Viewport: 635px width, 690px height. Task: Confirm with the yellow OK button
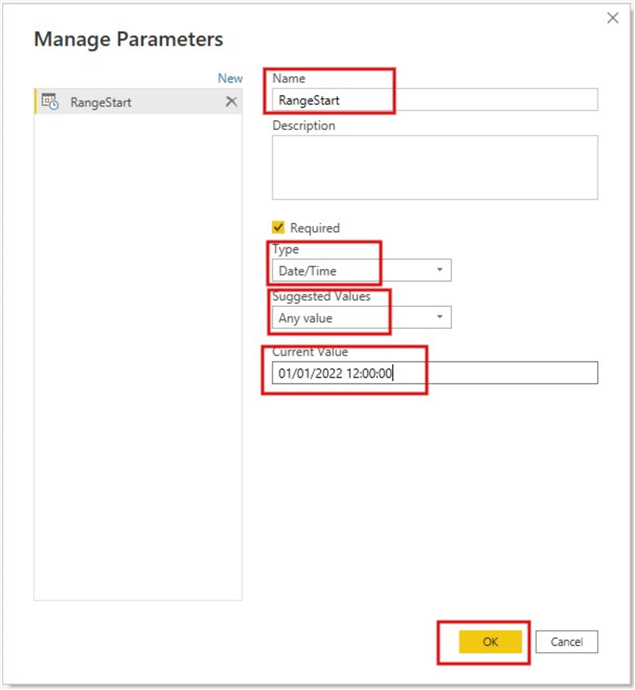[x=490, y=642]
